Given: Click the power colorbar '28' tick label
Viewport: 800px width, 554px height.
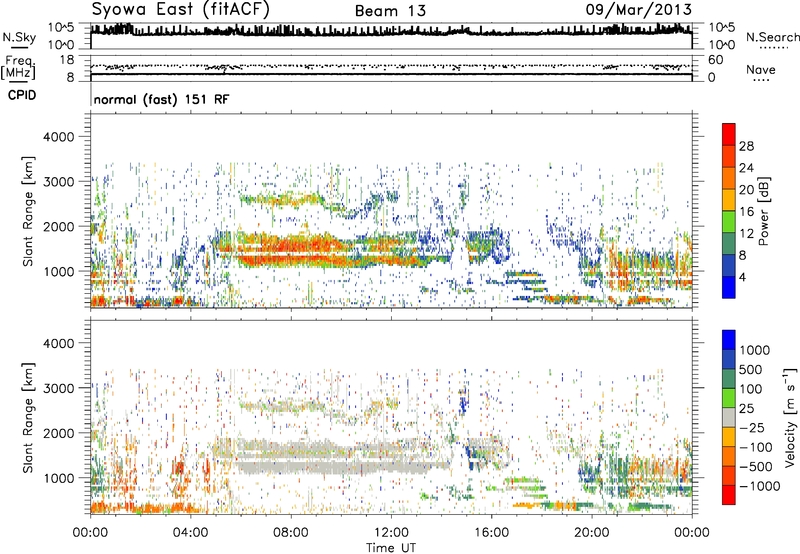Looking at the screenshot, I should 746,146.
